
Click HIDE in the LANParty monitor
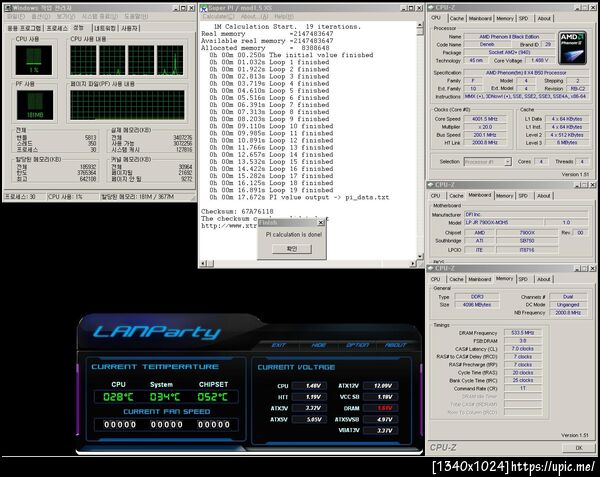click(318, 345)
